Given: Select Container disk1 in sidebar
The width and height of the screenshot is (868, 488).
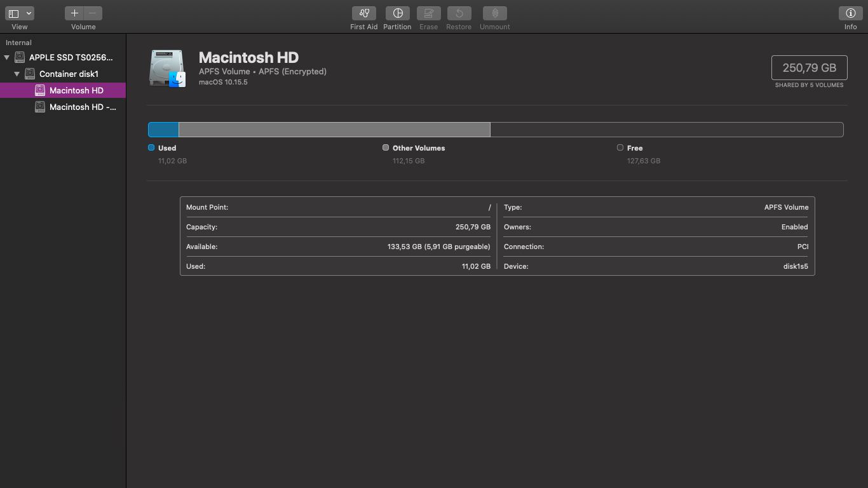Looking at the screenshot, I should click(x=69, y=74).
